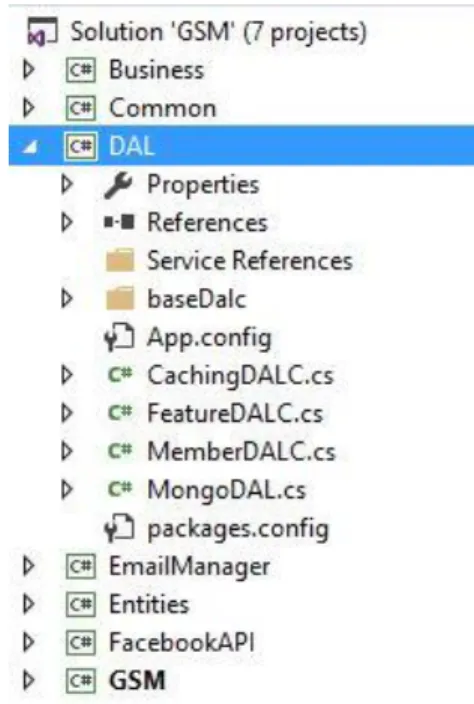The height and width of the screenshot is (704, 474).
Task: Click the packages.config file icon
Action: coord(119,527)
